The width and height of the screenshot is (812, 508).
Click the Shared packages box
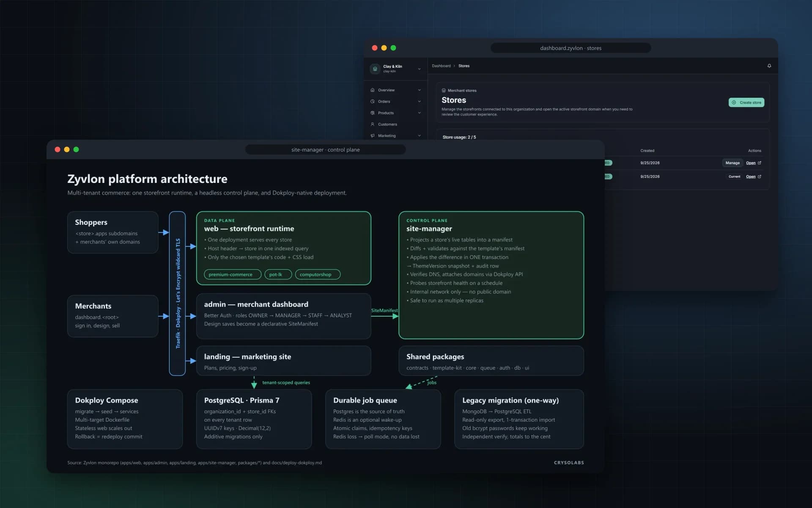coord(491,361)
